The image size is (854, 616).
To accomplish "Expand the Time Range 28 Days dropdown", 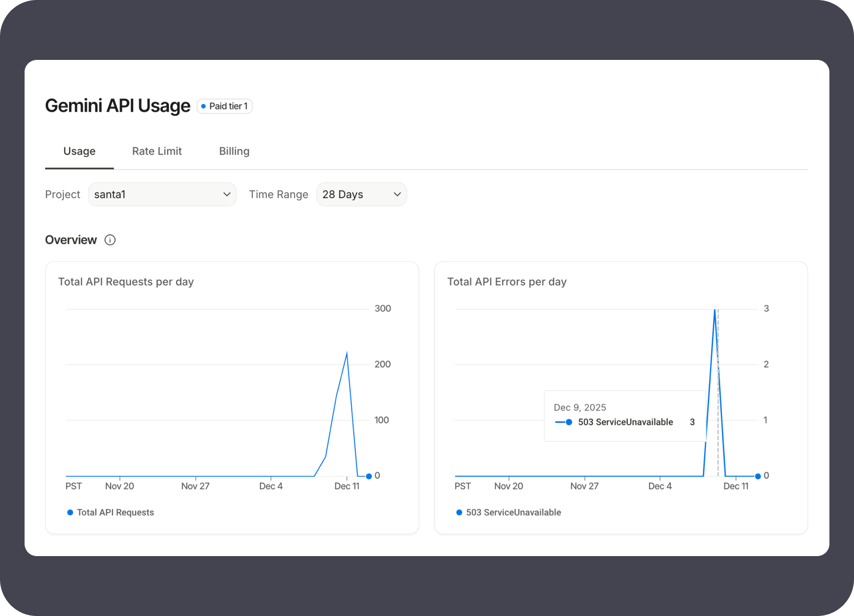I will pos(361,195).
